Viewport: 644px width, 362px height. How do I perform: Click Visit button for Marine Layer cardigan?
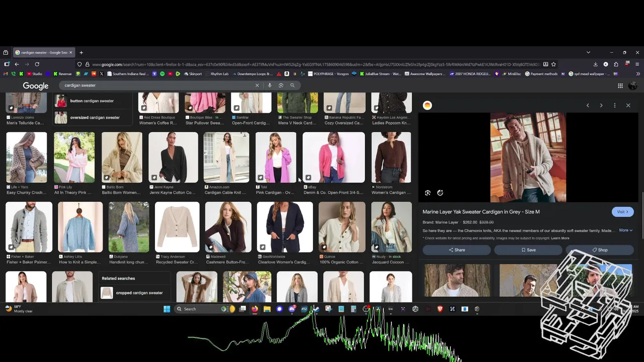coord(623,212)
